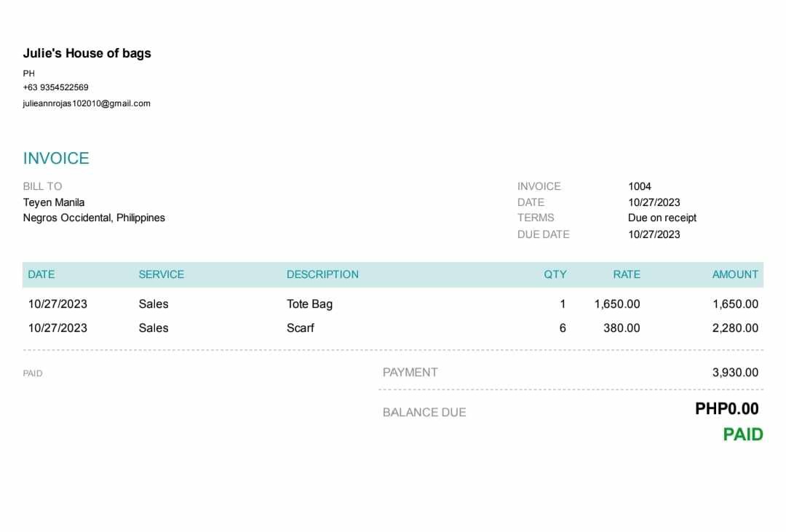
Task: Select the Teyen Manila customer name
Action: (54, 202)
